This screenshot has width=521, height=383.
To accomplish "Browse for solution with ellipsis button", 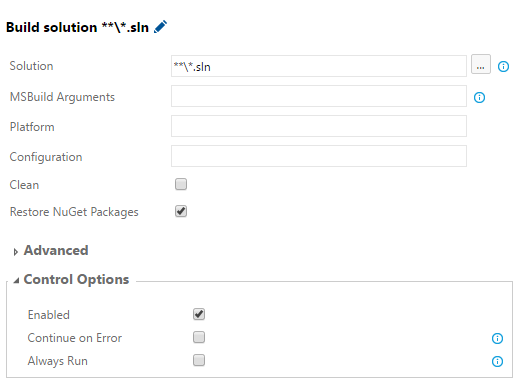I will pyautogui.click(x=480, y=64).
